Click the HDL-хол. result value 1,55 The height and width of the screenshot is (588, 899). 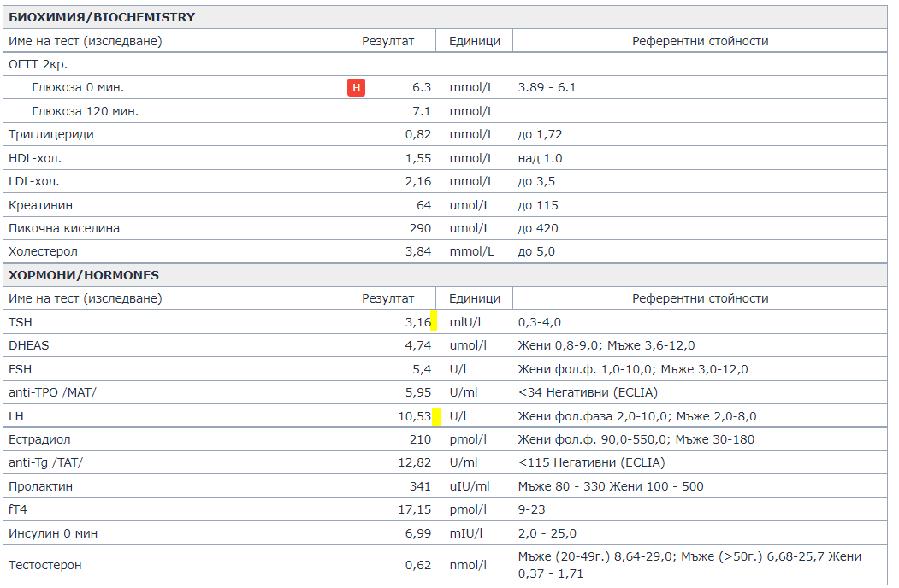(417, 158)
